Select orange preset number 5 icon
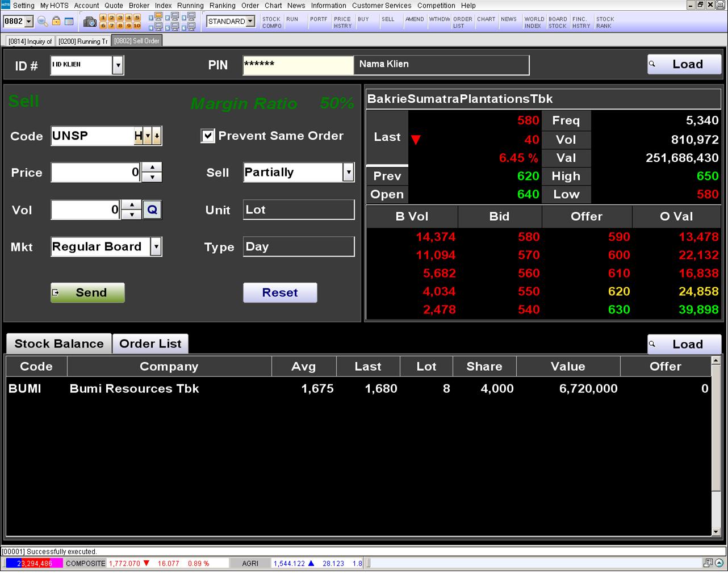The image size is (728, 583). (x=137, y=18)
